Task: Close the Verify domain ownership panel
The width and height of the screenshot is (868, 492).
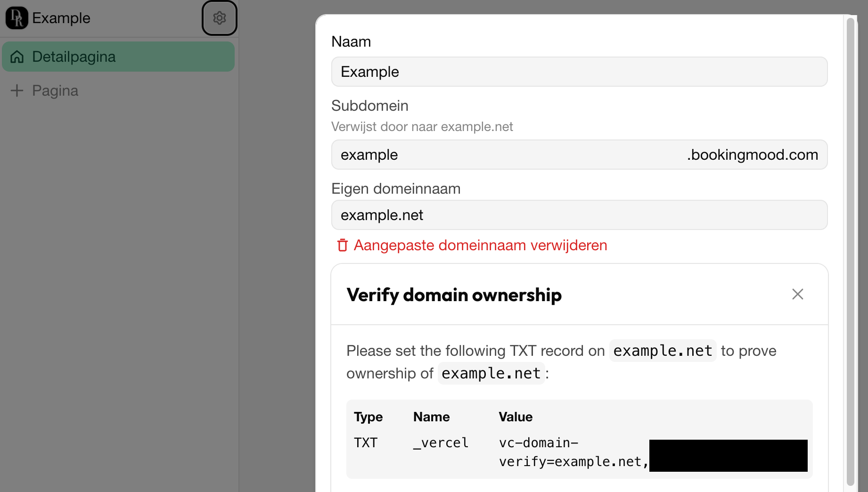Action: tap(798, 294)
